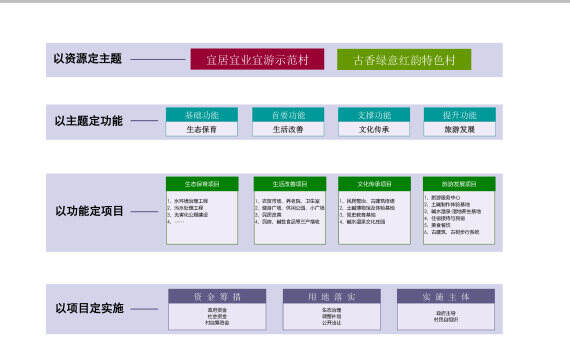The height and width of the screenshot is (360, 570).
Task: Click the teal '支撑功能' header
Action: click(x=374, y=115)
